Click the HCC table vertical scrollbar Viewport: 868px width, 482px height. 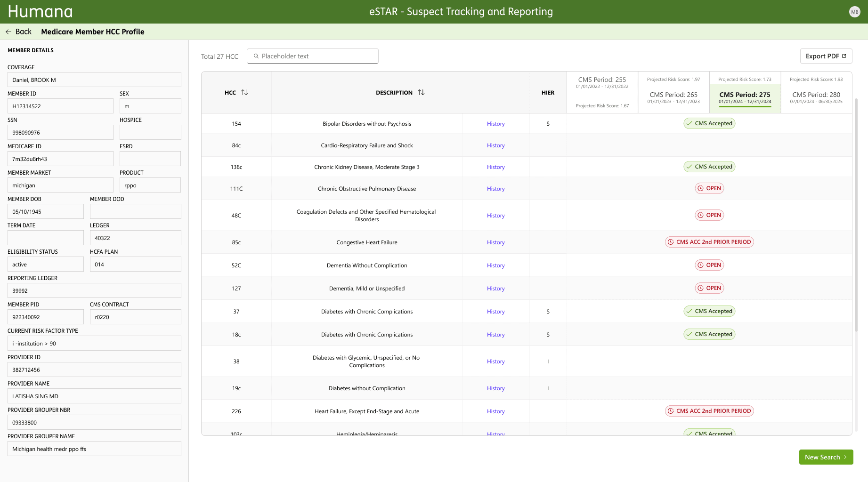[x=856, y=214]
